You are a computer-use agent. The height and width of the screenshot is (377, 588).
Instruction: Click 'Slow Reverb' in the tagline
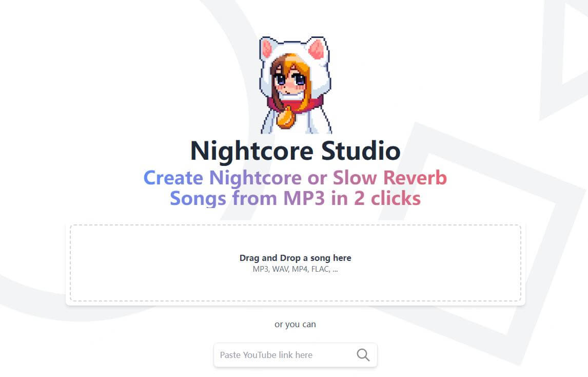click(x=390, y=178)
